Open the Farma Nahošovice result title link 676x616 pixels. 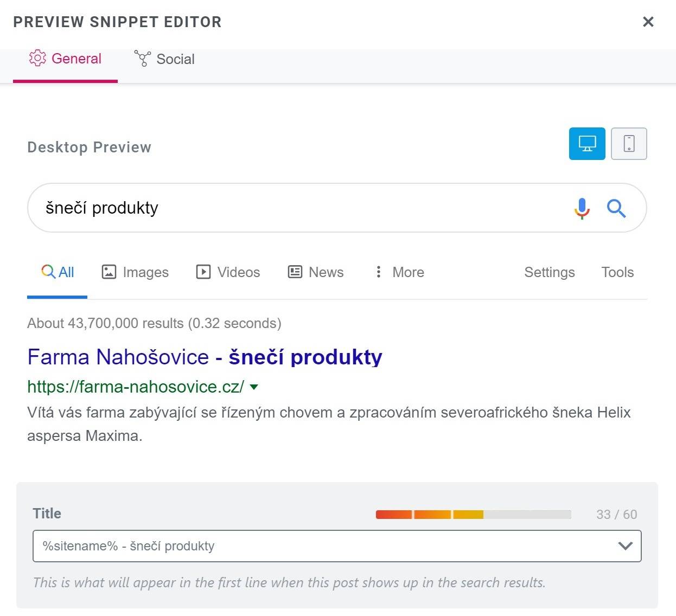coord(205,357)
